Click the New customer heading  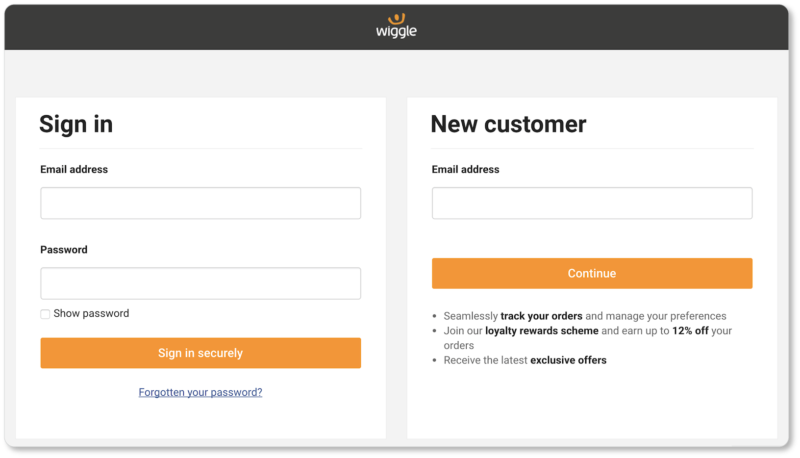coord(508,124)
